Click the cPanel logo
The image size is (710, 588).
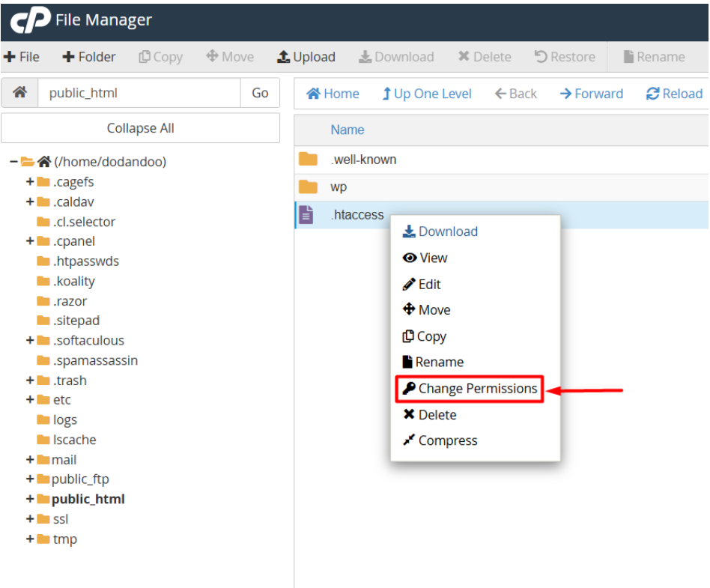click(30, 20)
